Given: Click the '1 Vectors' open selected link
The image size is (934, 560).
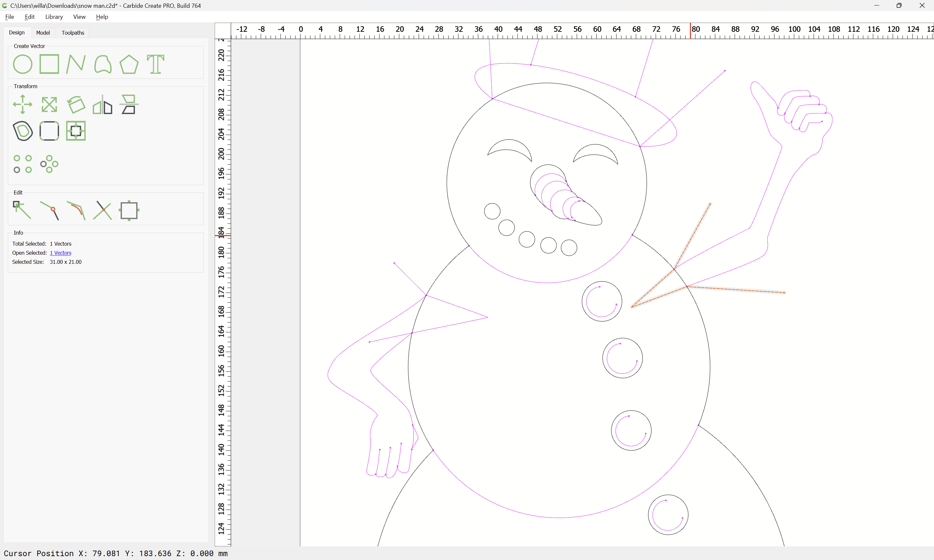Looking at the screenshot, I should [x=60, y=253].
